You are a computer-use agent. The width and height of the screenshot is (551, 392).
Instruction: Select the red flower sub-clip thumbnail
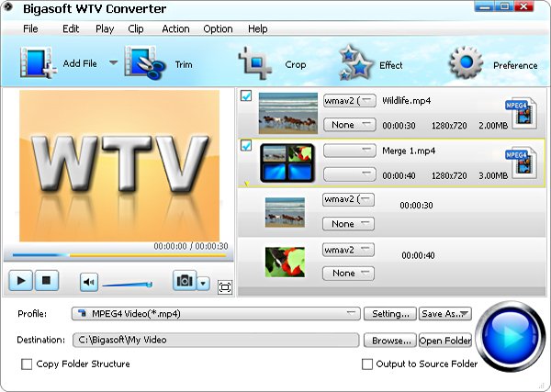click(x=285, y=262)
